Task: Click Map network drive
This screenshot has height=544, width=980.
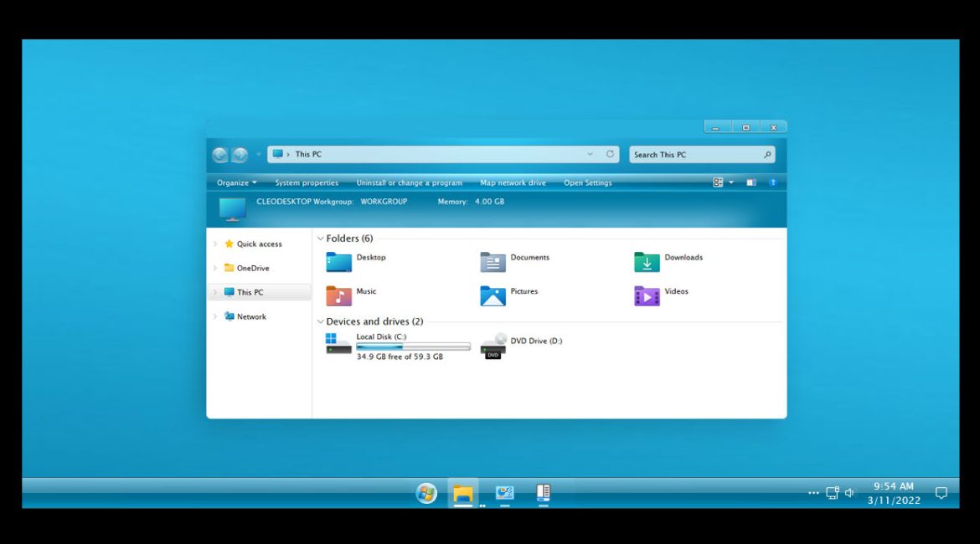Action: pyautogui.click(x=513, y=182)
